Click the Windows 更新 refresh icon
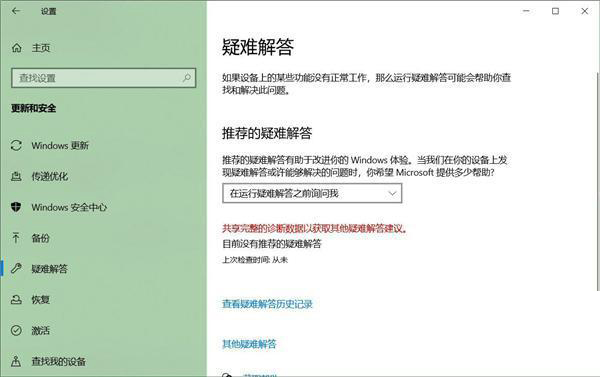 pyautogui.click(x=16, y=145)
